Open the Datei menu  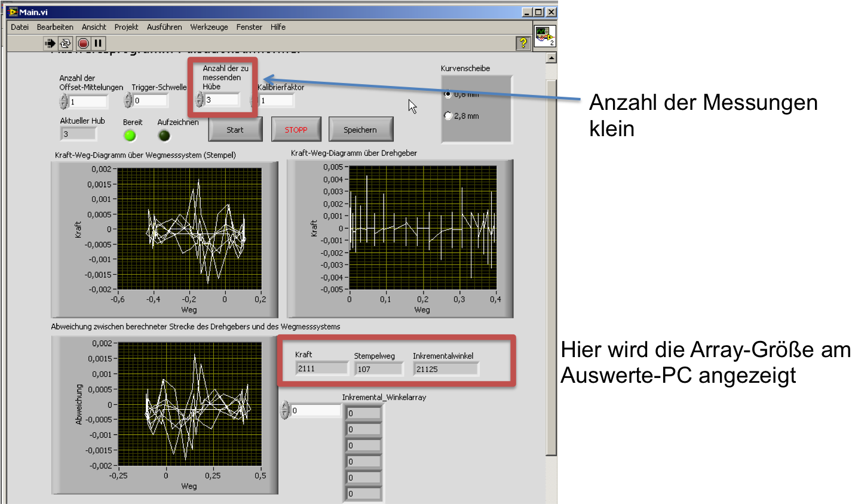coord(20,27)
